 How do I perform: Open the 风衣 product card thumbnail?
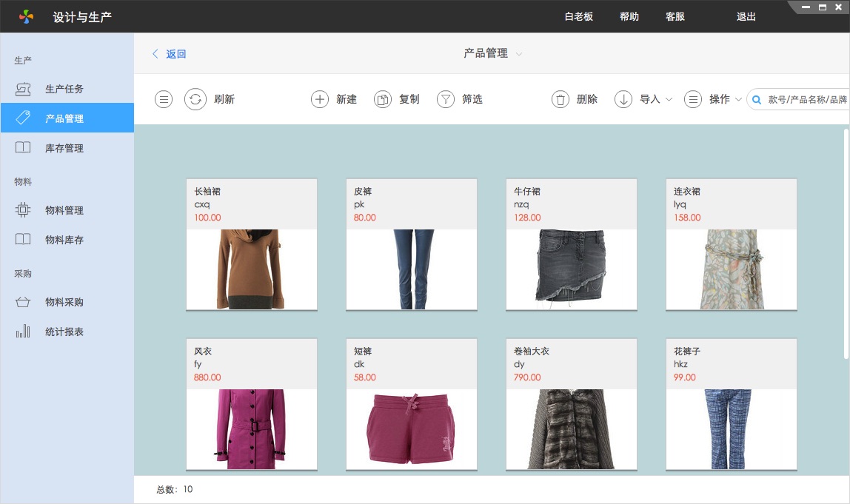pos(251,429)
